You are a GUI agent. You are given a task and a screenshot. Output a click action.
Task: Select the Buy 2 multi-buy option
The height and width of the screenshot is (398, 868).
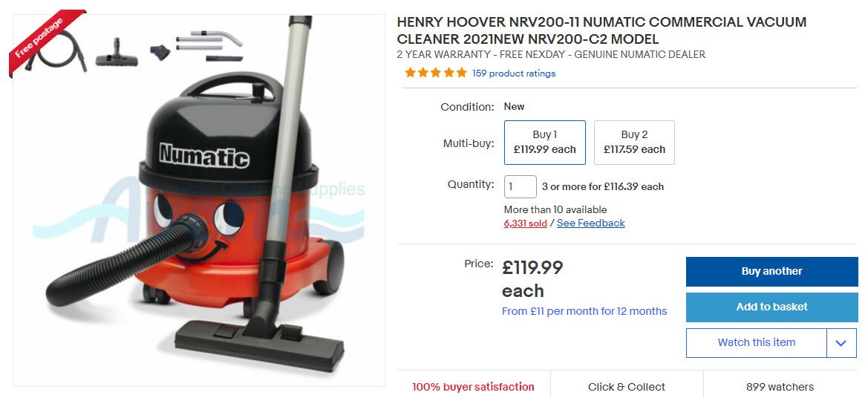click(634, 143)
